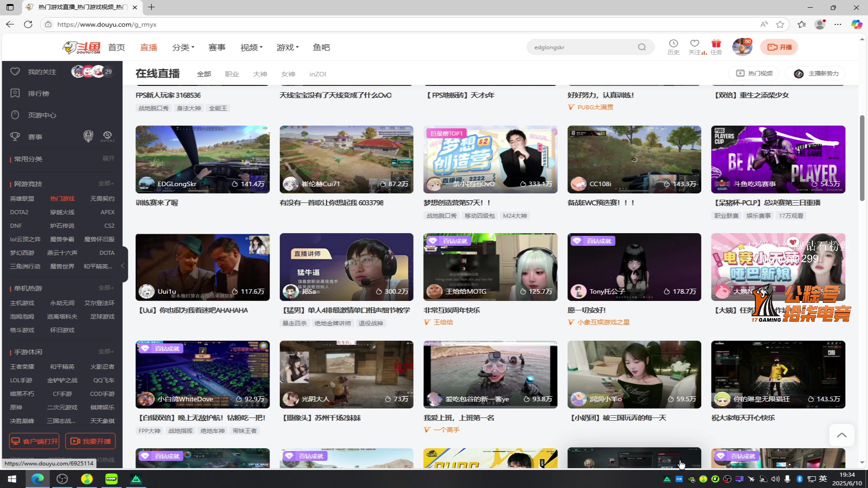This screenshot has height=488, width=868.
Task: Expand 常用分类 with 展开
Action: point(108,159)
